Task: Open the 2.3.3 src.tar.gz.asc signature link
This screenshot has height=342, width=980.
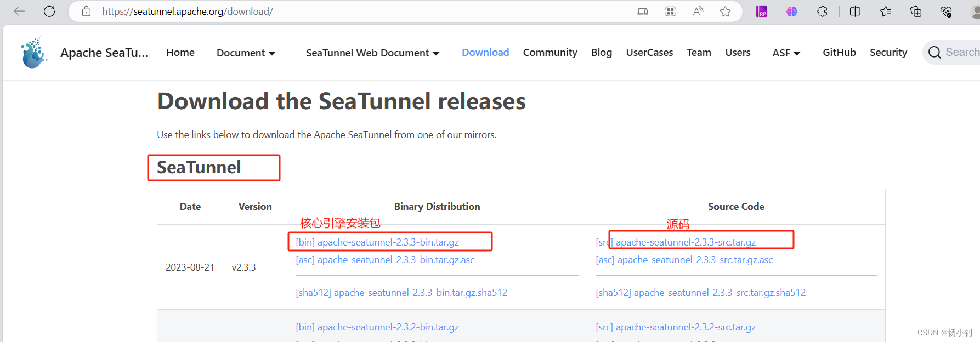Action: pos(684,260)
